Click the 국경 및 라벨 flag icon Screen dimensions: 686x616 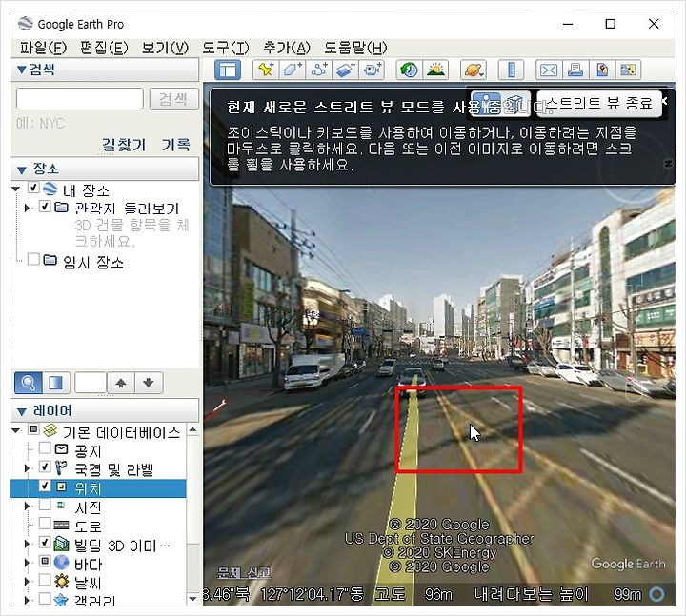click(61, 468)
